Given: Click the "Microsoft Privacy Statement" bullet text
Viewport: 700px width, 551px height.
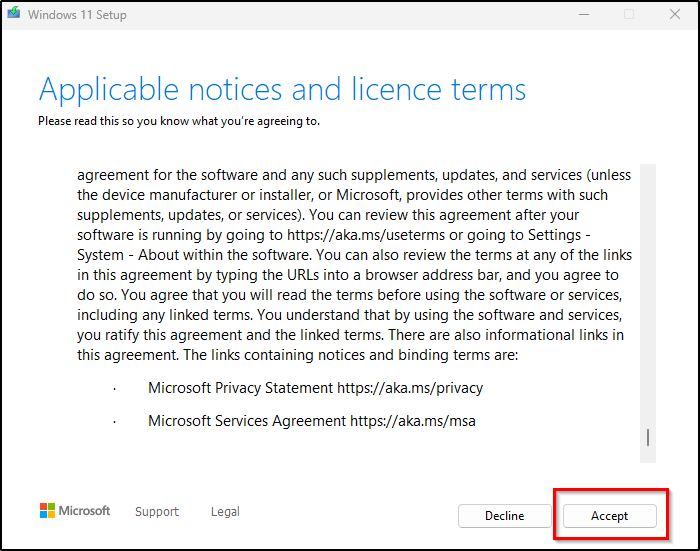Looking at the screenshot, I should [x=241, y=388].
